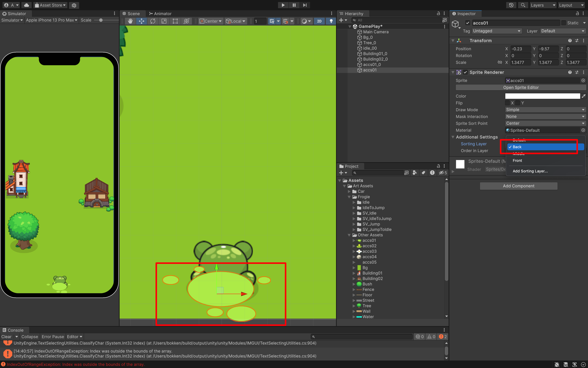The image size is (588, 368).
Task: Toggle grid snapping icon
Action: 285,21
